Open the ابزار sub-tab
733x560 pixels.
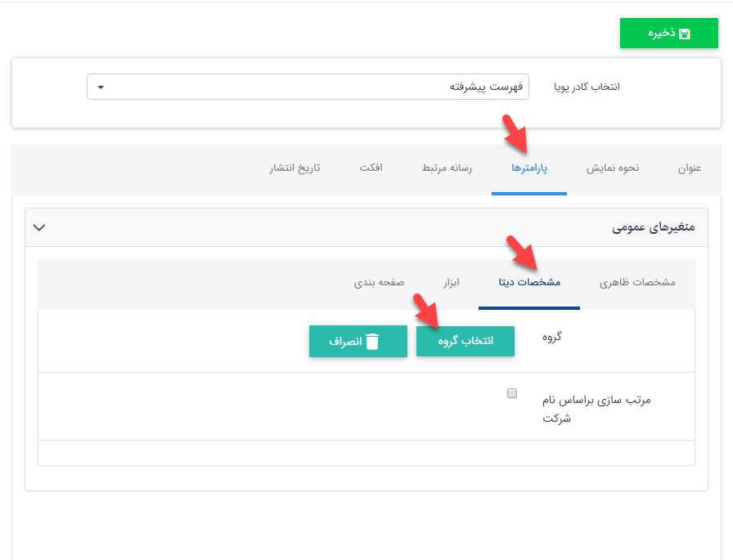click(x=451, y=281)
